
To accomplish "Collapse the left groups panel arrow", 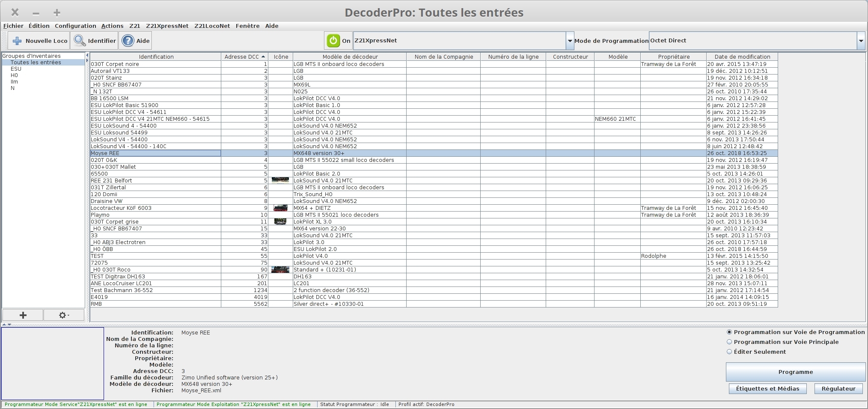I will [87, 55].
